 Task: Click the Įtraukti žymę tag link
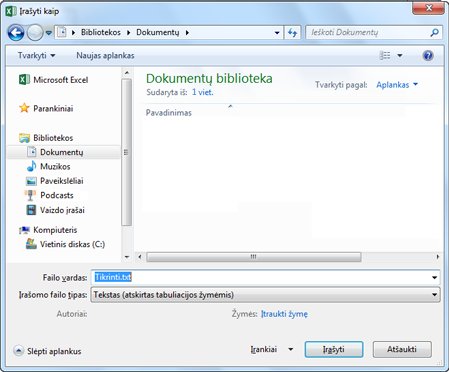pyautogui.click(x=284, y=314)
